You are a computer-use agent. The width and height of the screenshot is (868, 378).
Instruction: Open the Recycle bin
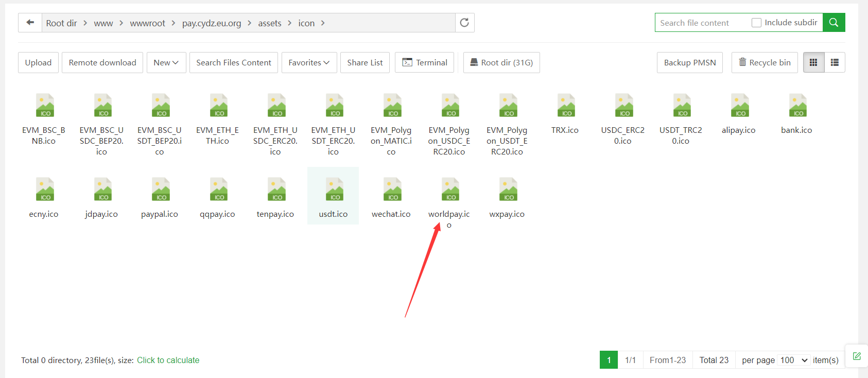(765, 62)
